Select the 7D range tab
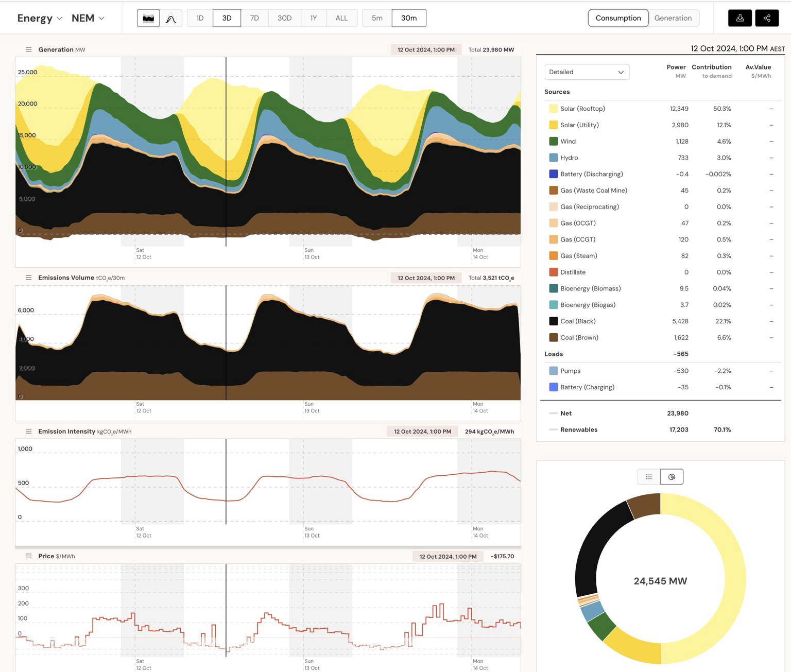791x672 pixels. pos(254,18)
